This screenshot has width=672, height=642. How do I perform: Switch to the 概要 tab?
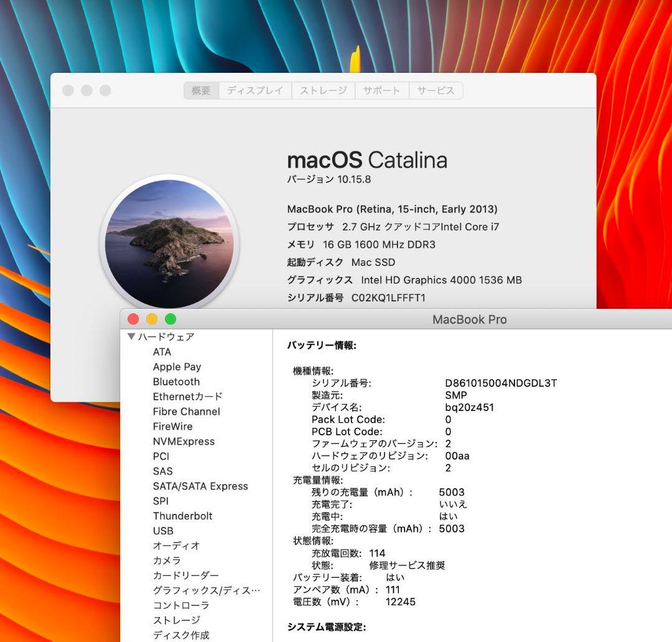pyautogui.click(x=202, y=90)
